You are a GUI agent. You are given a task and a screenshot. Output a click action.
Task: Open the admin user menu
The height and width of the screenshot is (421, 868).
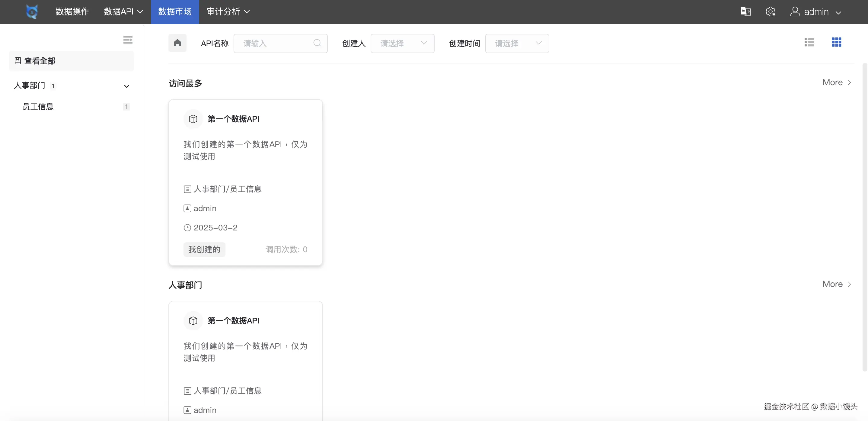coord(816,12)
